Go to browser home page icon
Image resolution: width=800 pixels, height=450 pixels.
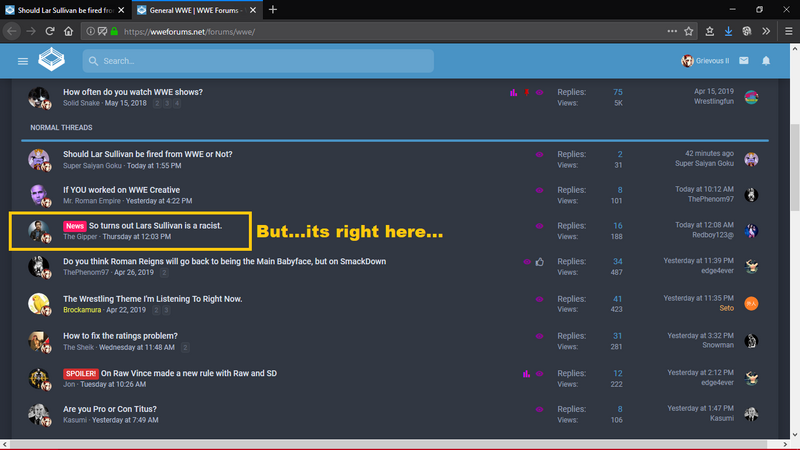pos(68,31)
